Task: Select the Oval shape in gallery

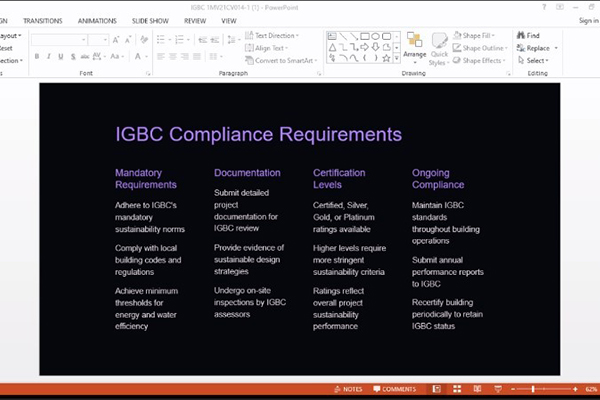Action: (375, 36)
